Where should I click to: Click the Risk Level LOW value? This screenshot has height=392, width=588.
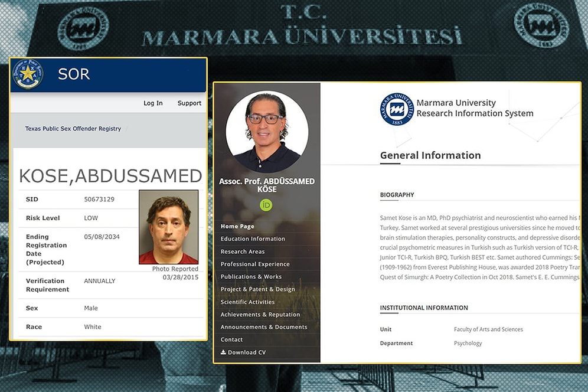click(x=91, y=218)
